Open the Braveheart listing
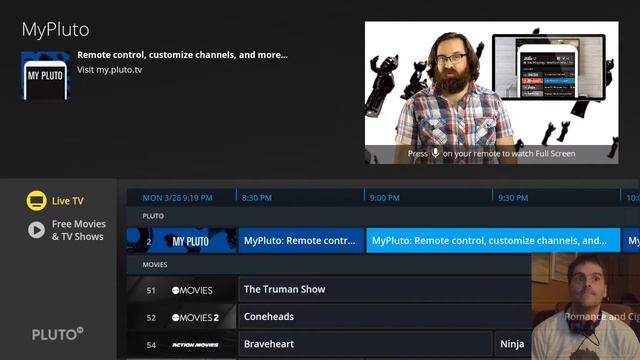640x360 pixels. pyautogui.click(x=365, y=344)
